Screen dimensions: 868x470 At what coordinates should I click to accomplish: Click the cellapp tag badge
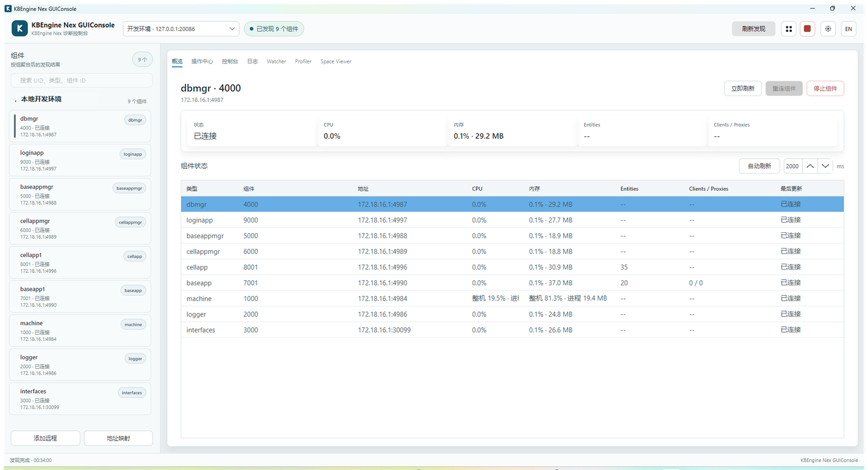coord(135,256)
